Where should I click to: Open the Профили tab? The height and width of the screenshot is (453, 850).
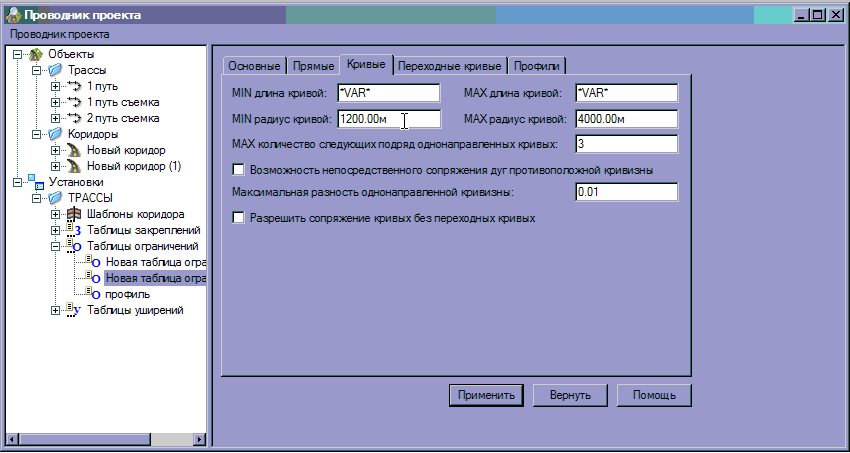[538, 66]
